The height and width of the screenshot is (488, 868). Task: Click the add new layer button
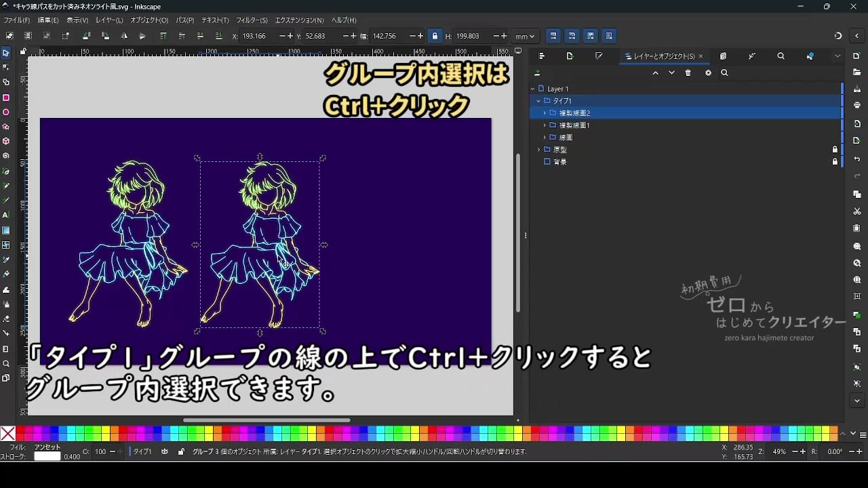point(536,72)
